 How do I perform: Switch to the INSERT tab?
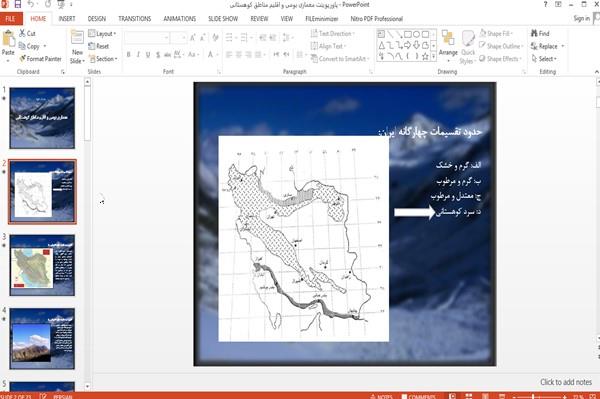point(67,18)
